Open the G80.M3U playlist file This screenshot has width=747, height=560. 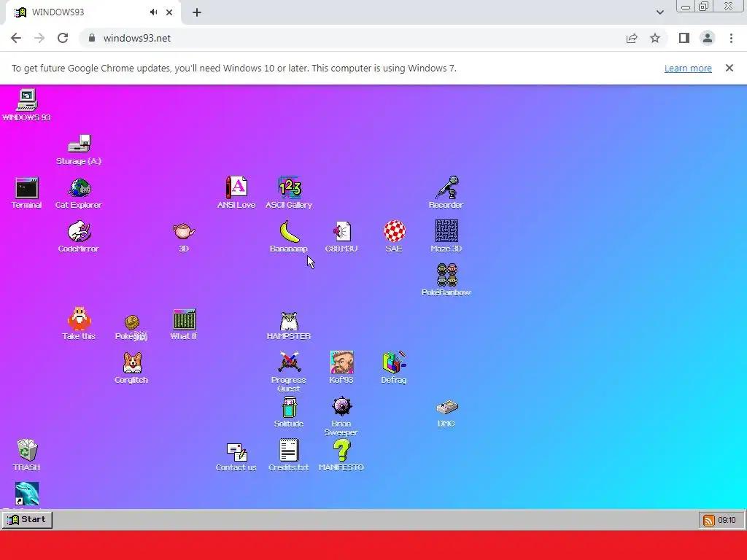click(x=341, y=232)
